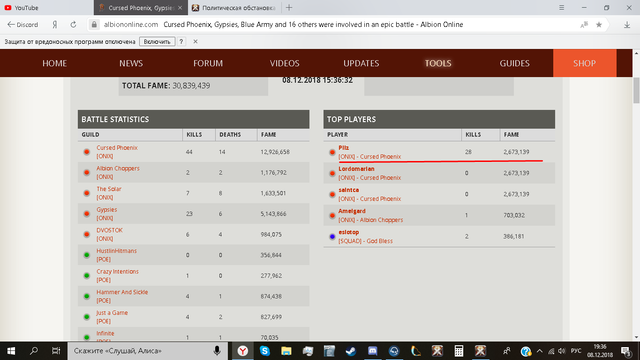This screenshot has height=360, width=640.
Task: Open Skype from taskbar
Action: coord(264,351)
